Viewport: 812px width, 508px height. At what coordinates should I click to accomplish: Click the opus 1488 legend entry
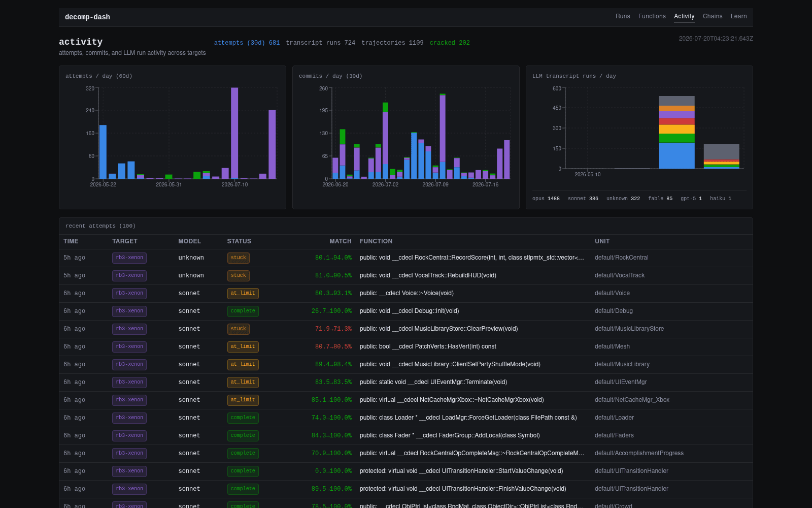(546, 199)
